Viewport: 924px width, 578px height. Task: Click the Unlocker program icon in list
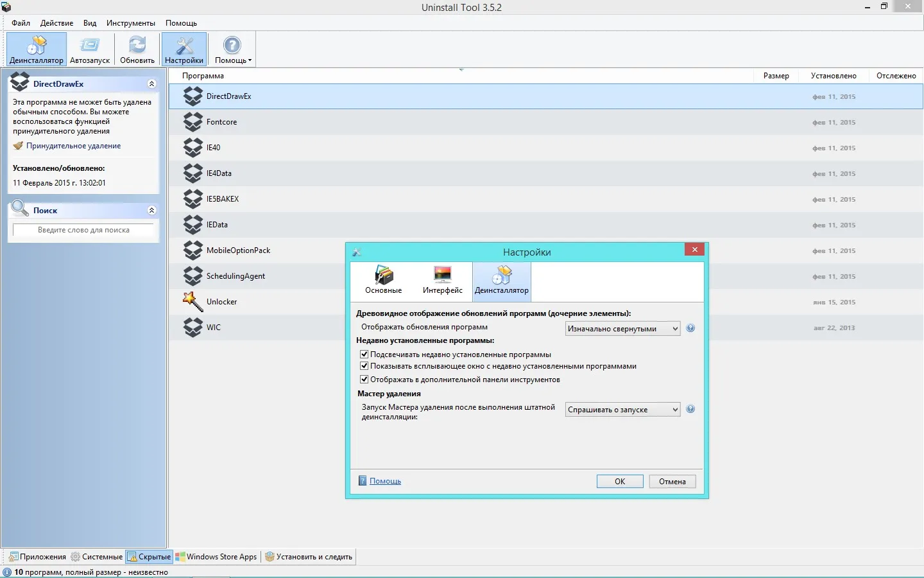193,302
